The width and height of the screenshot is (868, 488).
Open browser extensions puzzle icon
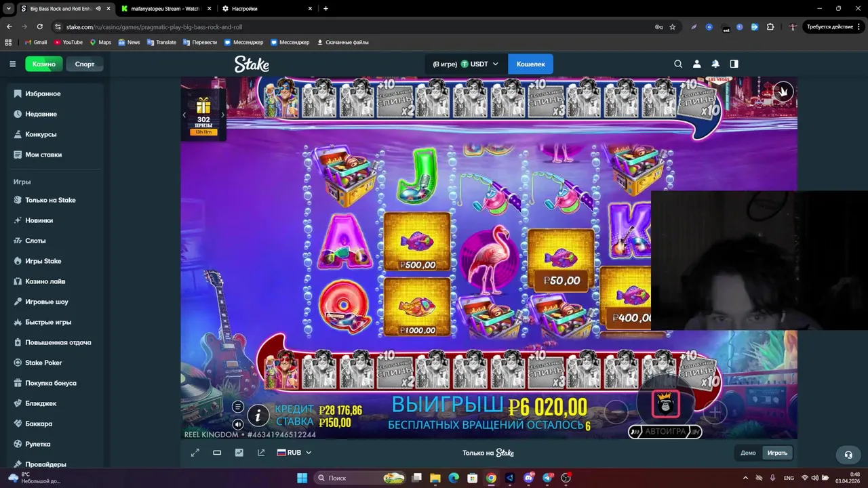click(770, 27)
